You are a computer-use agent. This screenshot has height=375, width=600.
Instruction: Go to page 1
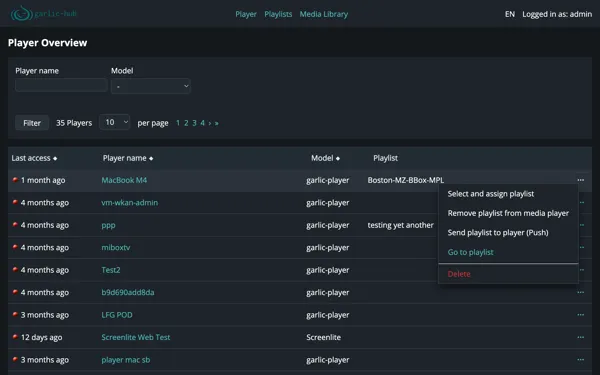coord(178,123)
